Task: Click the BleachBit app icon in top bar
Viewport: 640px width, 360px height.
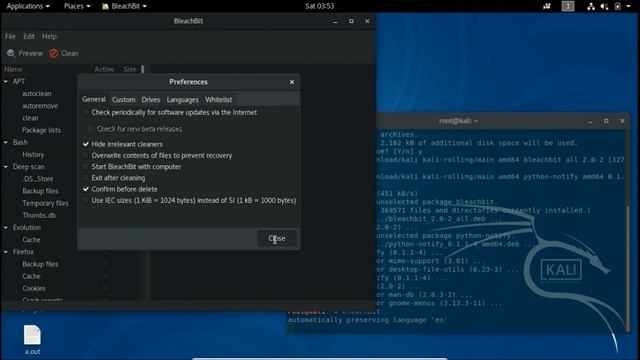Action: [105, 6]
